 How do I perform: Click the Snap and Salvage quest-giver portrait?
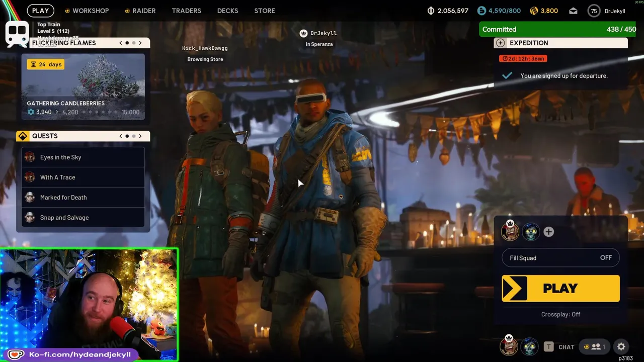tap(30, 217)
